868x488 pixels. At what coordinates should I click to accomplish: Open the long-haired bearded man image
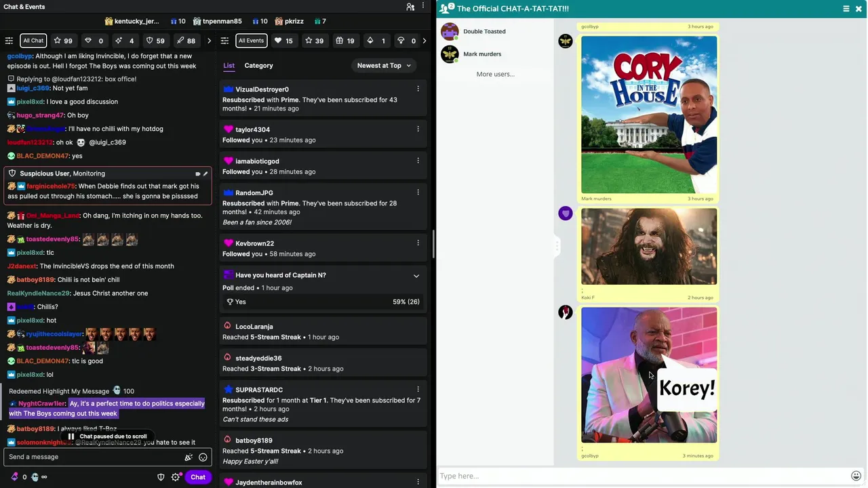[649, 247]
